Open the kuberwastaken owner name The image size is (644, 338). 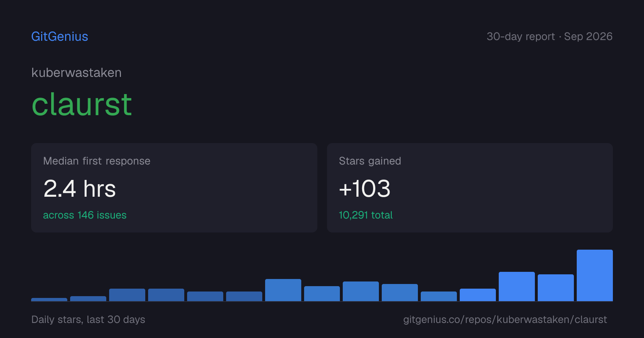[x=77, y=73]
